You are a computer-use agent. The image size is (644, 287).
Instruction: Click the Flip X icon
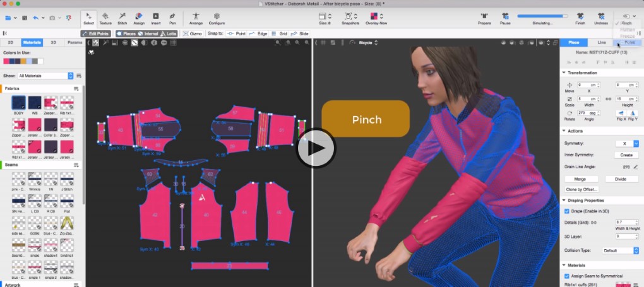click(x=620, y=113)
